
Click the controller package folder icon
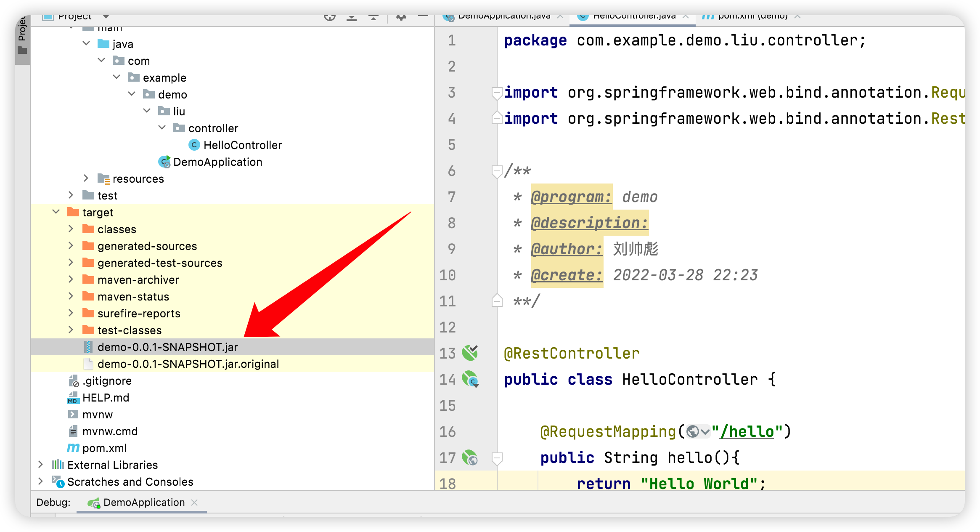[179, 128]
